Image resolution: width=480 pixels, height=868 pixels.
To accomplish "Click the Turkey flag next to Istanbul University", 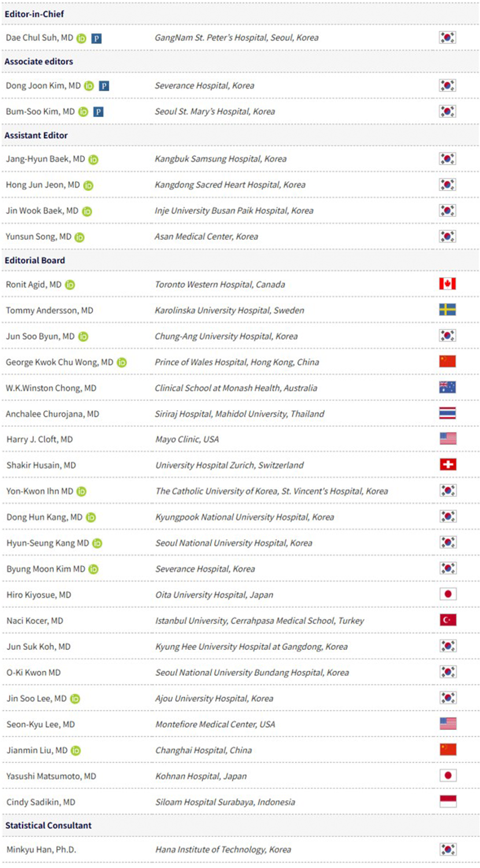I will tap(448, 620).
